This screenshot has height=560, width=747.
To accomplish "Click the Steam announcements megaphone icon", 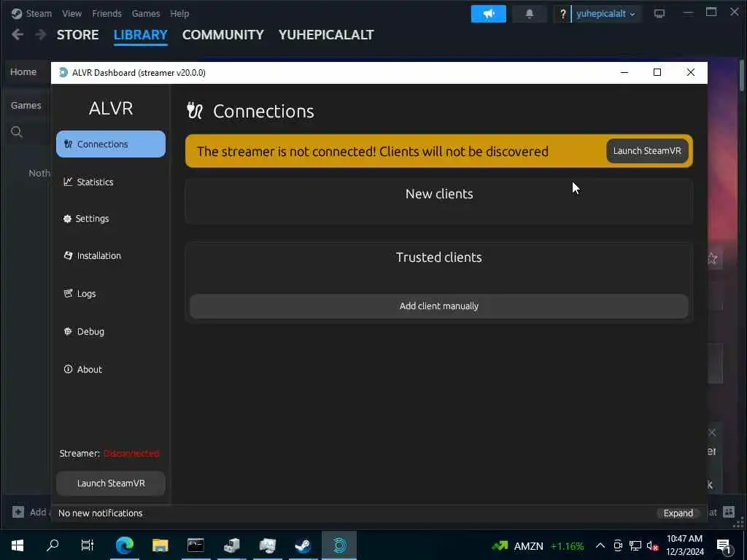I will click(488, 14).
